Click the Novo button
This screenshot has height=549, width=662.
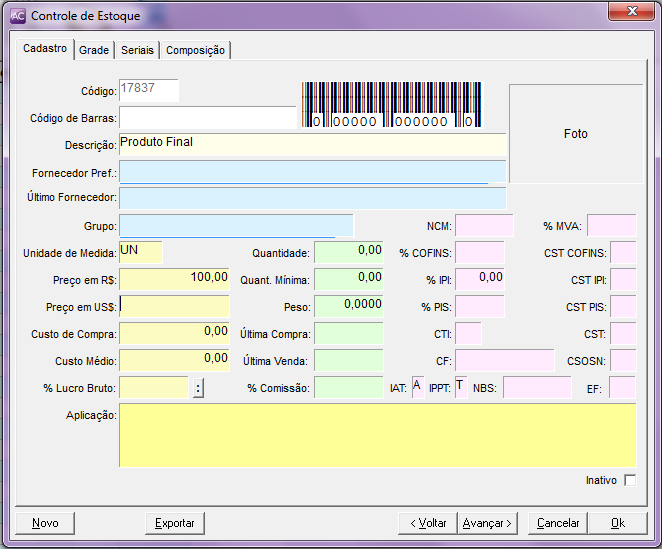[45, 523]
